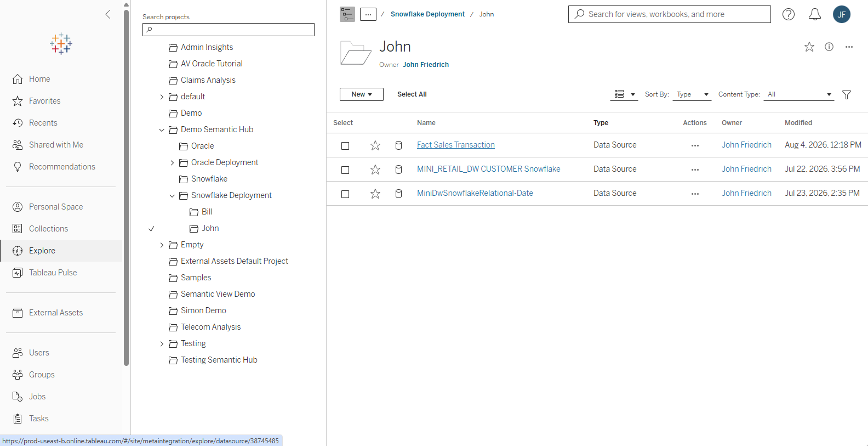Open the notifications bell
The height and width of the screenshot is (446, 868).
(x=815, y=14)
